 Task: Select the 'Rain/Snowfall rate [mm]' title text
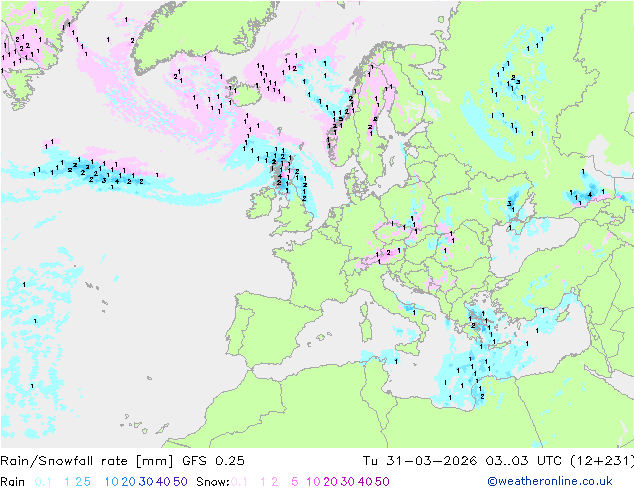(x=87, y=460)
